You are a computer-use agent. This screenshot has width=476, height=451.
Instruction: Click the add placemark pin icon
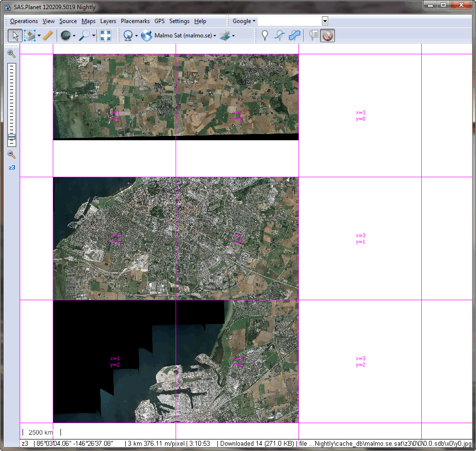click(x=264, y=36)
